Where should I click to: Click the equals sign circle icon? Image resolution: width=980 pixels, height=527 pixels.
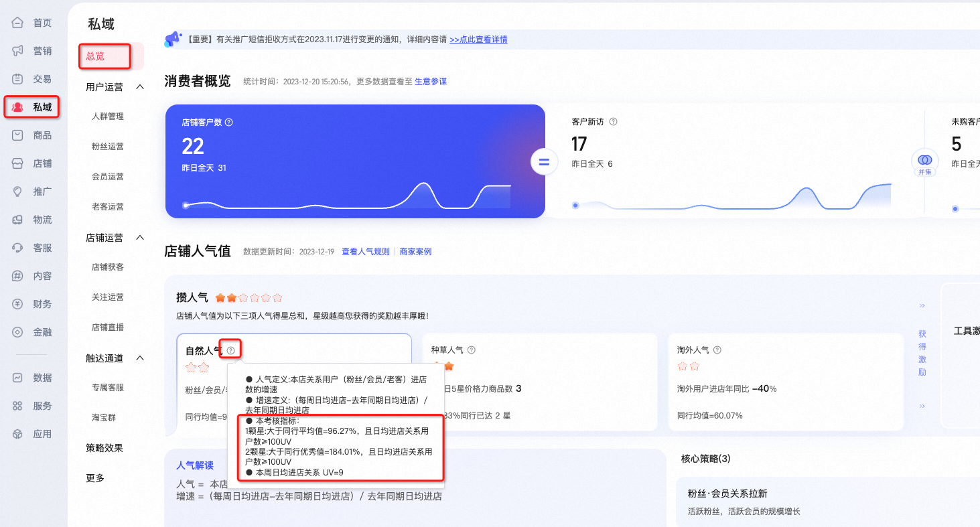tap(545, 161)
